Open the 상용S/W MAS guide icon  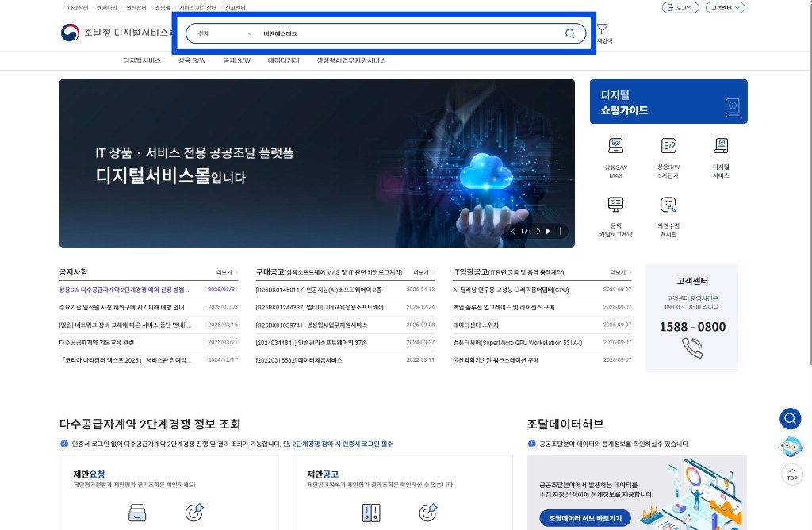615,145
